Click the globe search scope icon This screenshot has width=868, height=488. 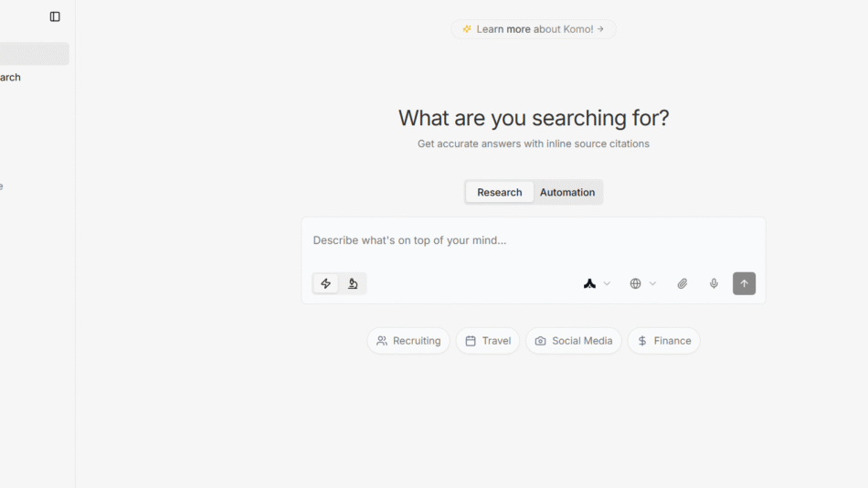635,283
